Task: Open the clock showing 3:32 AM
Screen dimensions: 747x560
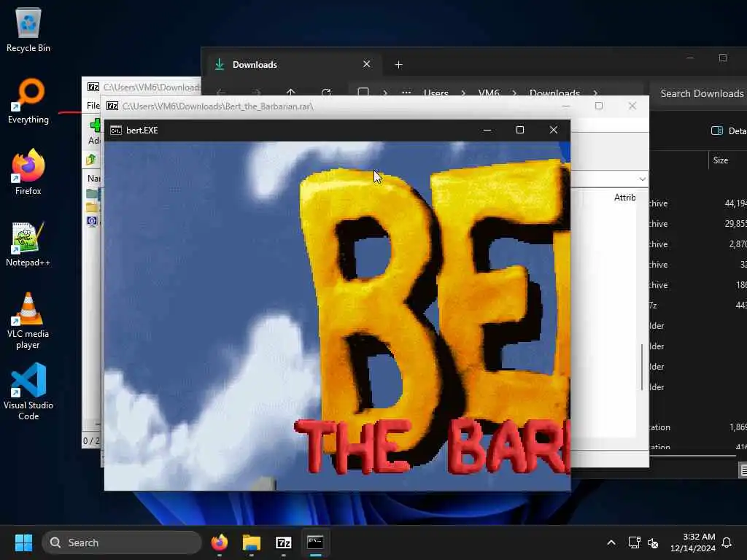Action: 693,542
